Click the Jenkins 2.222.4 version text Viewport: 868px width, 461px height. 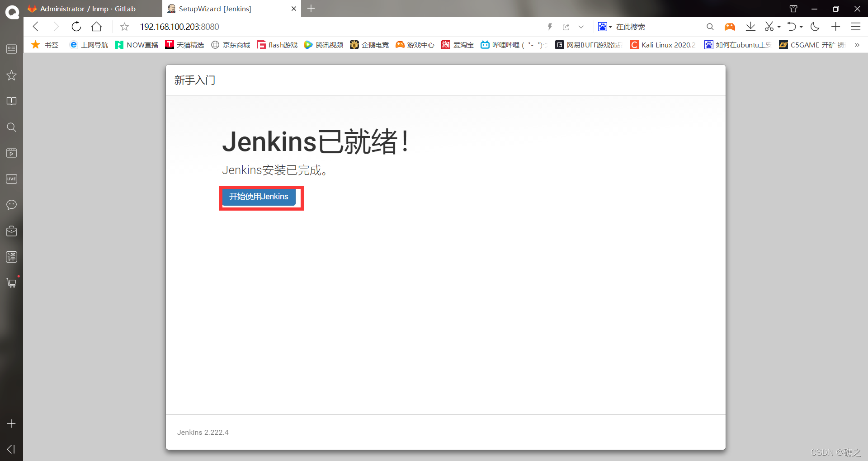click(203, 433)
